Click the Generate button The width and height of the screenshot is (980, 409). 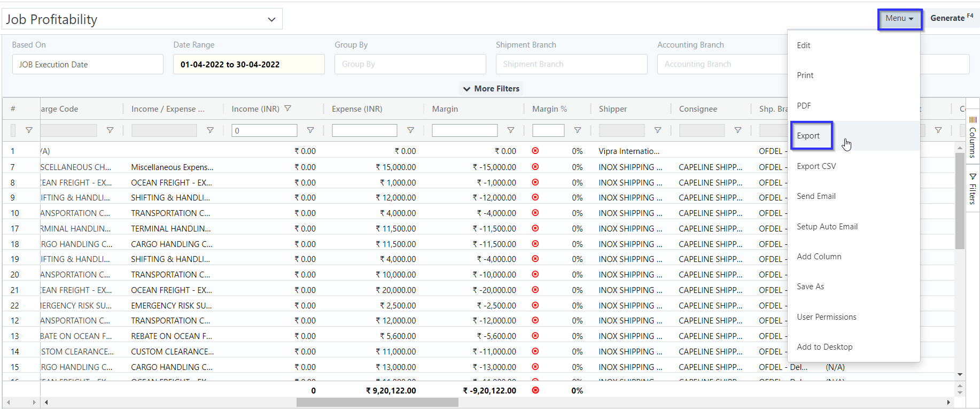952,18
